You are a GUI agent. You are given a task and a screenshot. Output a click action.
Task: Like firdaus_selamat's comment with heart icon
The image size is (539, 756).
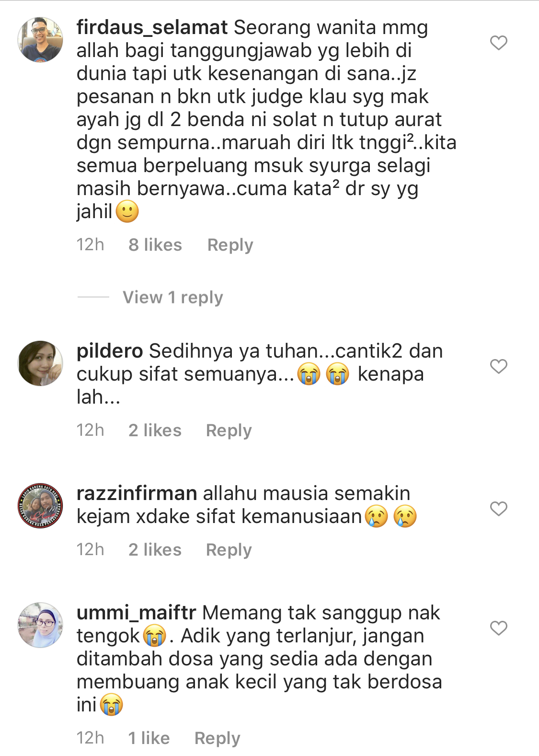coord(499,43)
